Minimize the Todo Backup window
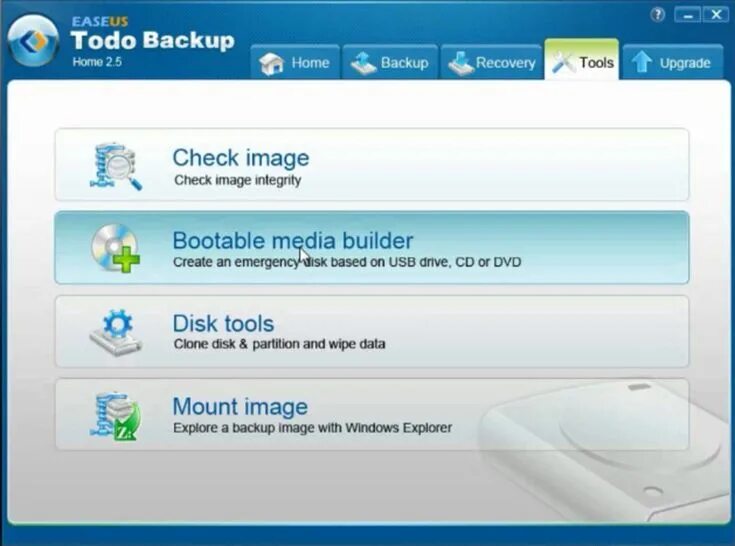 [x=688, y=15]
